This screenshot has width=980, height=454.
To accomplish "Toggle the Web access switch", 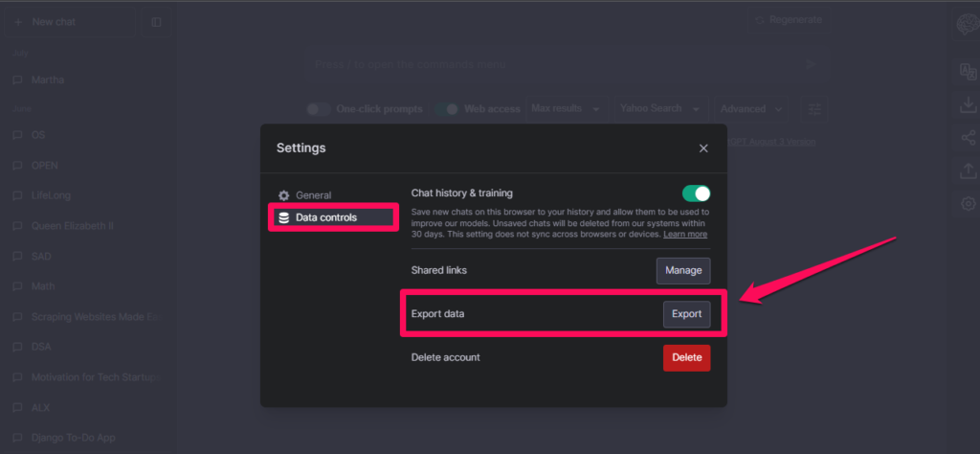I will pyautogui.click(x=446, y=109).
